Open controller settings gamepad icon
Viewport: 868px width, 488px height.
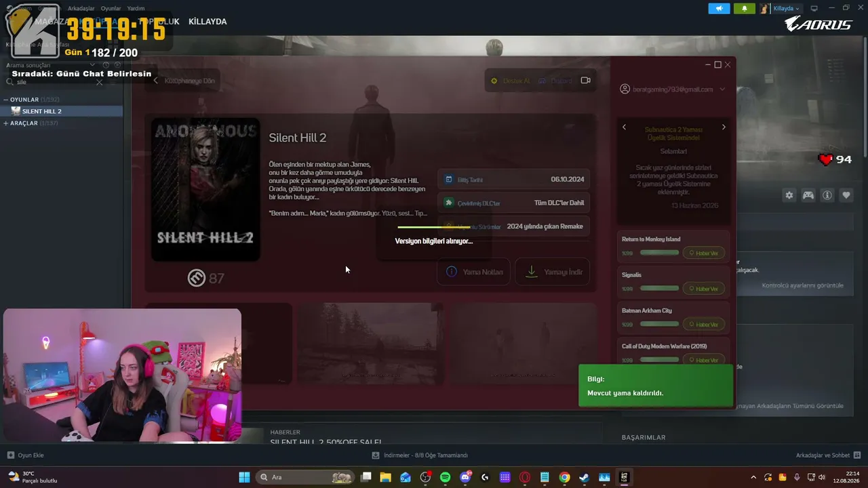(808, 195)
